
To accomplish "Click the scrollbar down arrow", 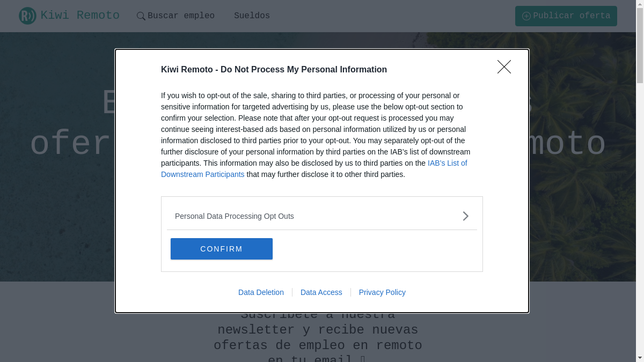I will pyautogui.click(x=640, y=358).
